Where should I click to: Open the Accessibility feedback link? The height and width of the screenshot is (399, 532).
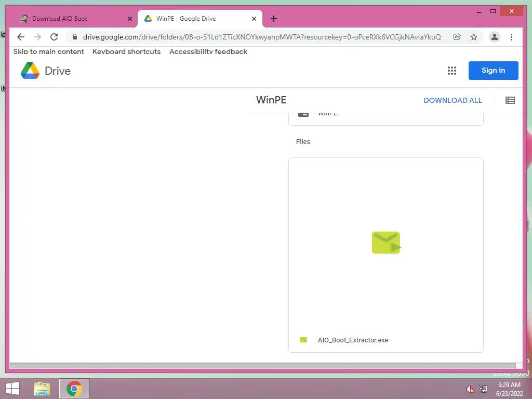coord(208,51)
